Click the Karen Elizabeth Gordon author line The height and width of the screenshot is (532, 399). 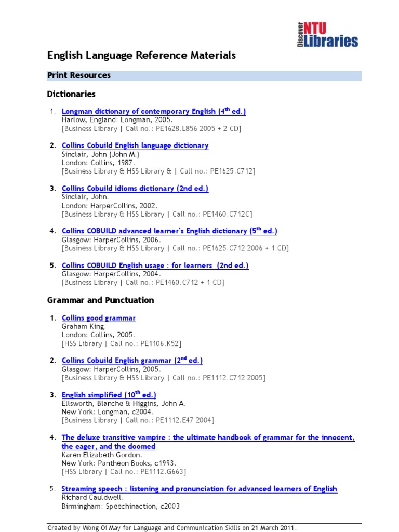pos(102,455)
